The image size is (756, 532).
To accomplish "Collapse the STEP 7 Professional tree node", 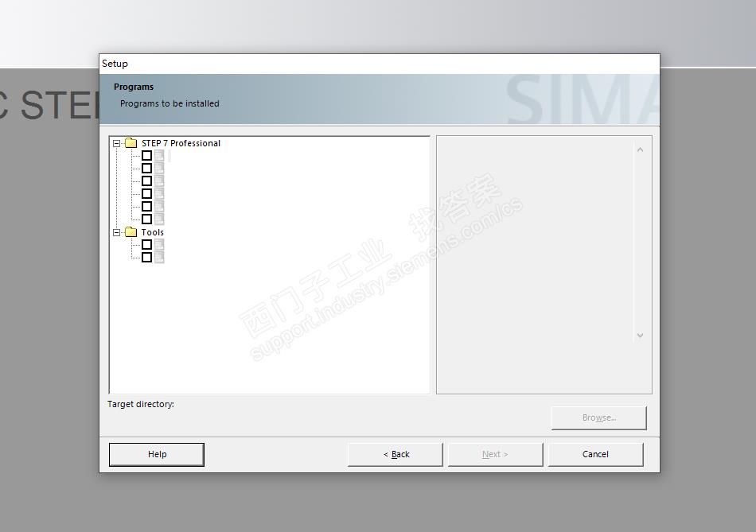I will [117, 144].
